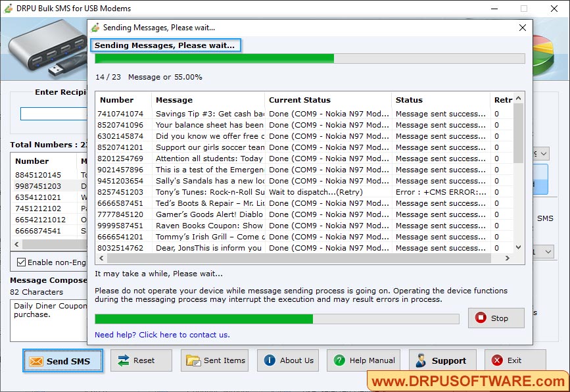Select the row for number 6666587451
570x392 pixels.
tap(304, 203)
